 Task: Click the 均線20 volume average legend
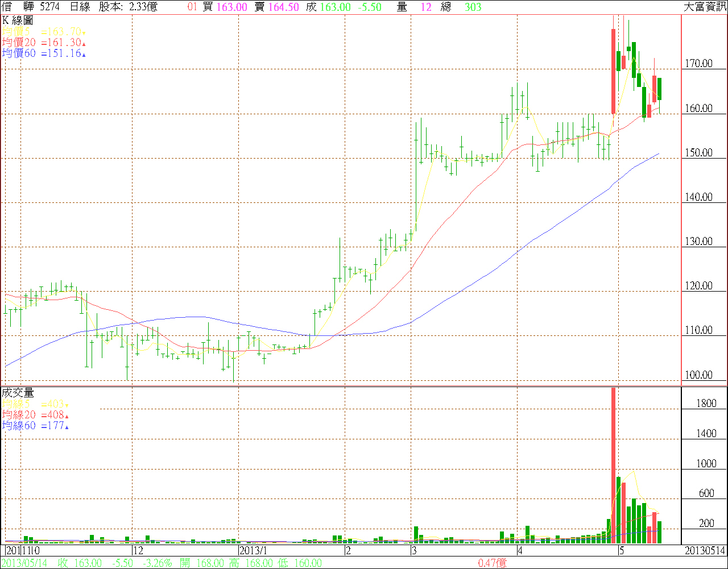pyautogui.click(x=35, y=415)
